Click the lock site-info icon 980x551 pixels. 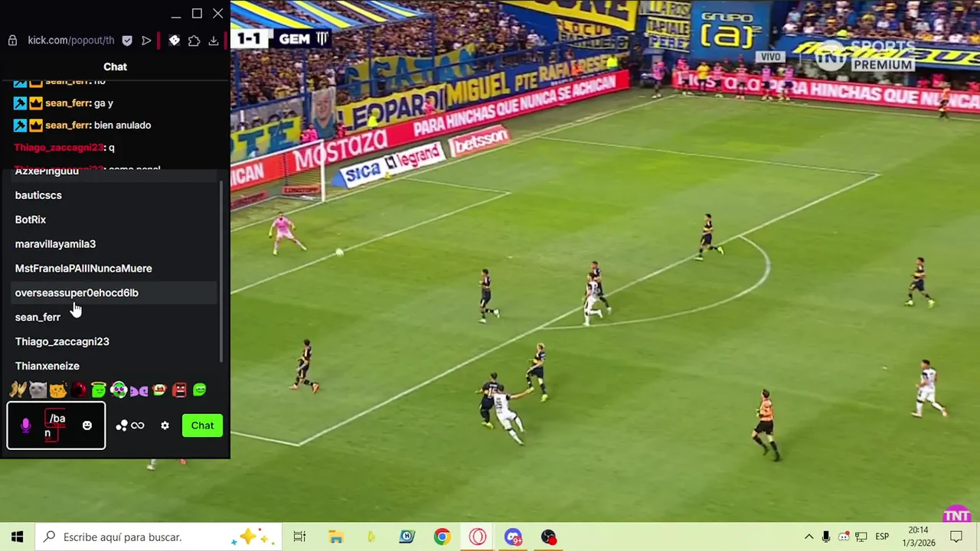click(x=12, y=41)
